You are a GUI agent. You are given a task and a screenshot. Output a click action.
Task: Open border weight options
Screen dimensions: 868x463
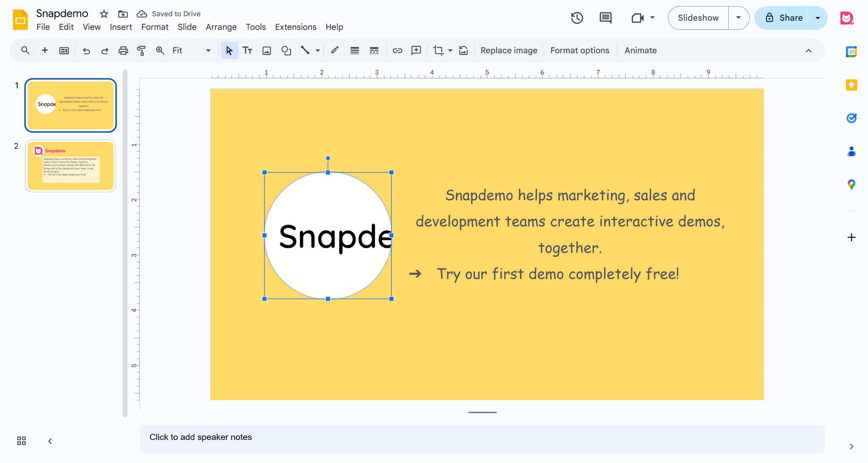[x=355, y=51]
